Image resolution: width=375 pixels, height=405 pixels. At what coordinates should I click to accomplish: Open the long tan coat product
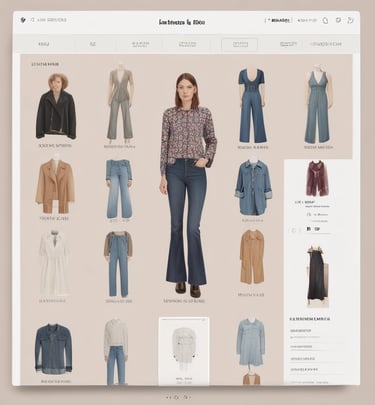252,257
